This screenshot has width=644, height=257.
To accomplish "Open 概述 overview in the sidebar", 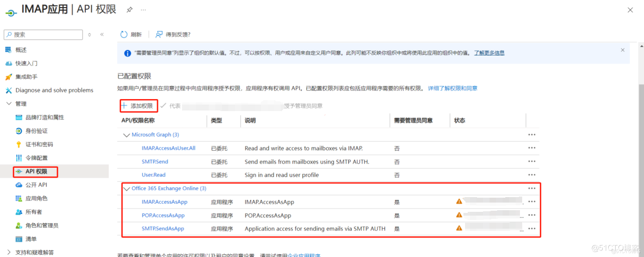I will pos(21,50).
